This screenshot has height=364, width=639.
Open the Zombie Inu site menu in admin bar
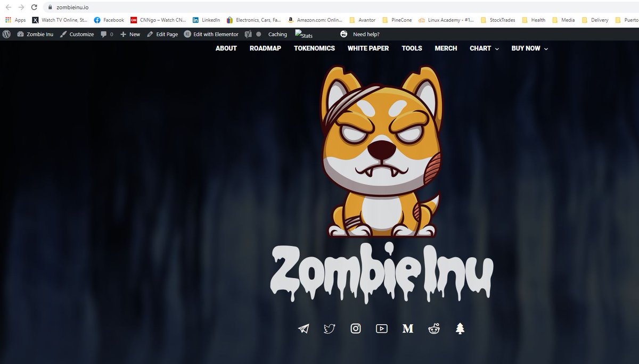[x=35, y=34]
